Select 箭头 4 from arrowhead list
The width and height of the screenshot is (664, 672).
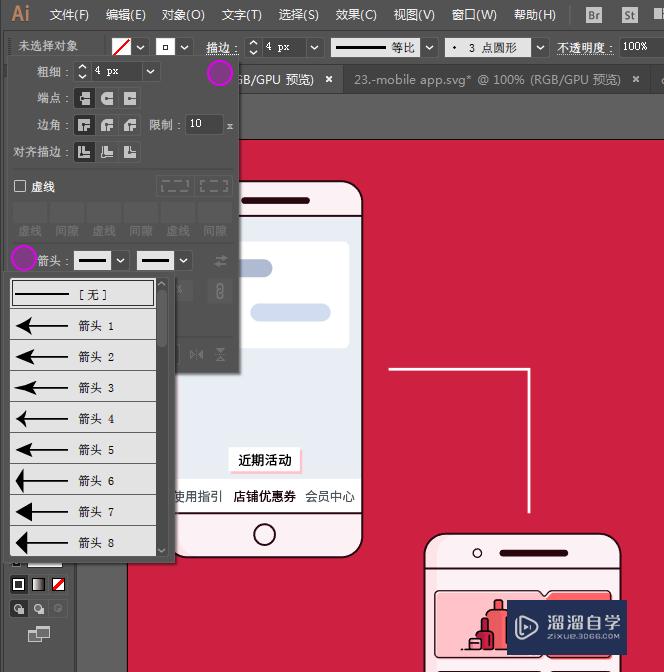pyautogui.click(x=83, y=418)
